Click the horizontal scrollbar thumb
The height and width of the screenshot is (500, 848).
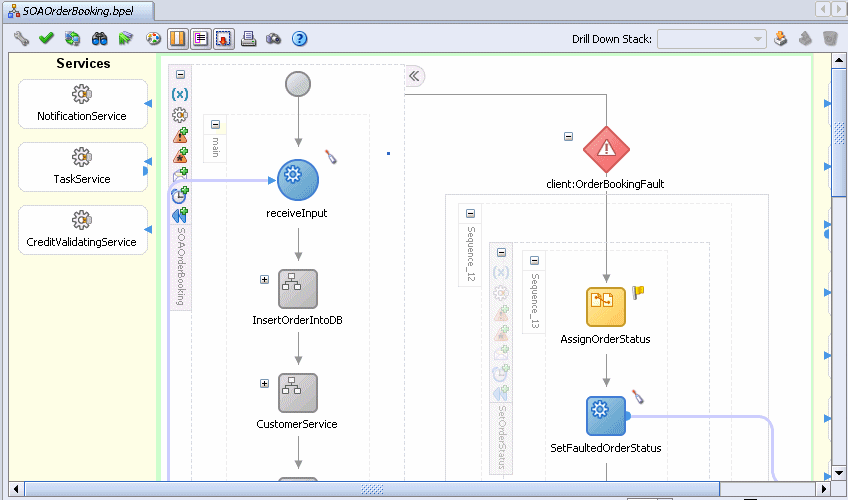pyautogui.click(x=372, y=489)
